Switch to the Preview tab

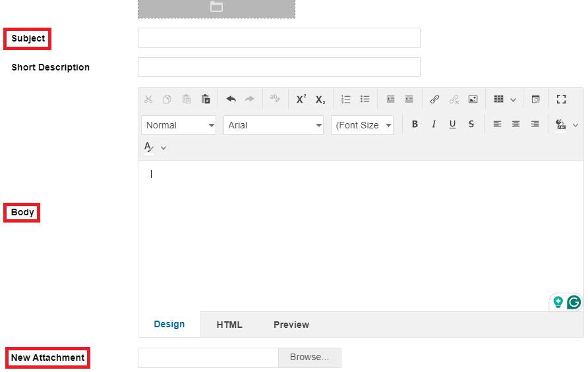(291, 325)
